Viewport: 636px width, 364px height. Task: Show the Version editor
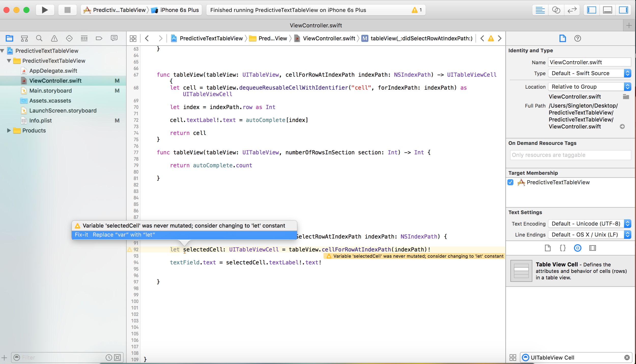coord(572,10)
